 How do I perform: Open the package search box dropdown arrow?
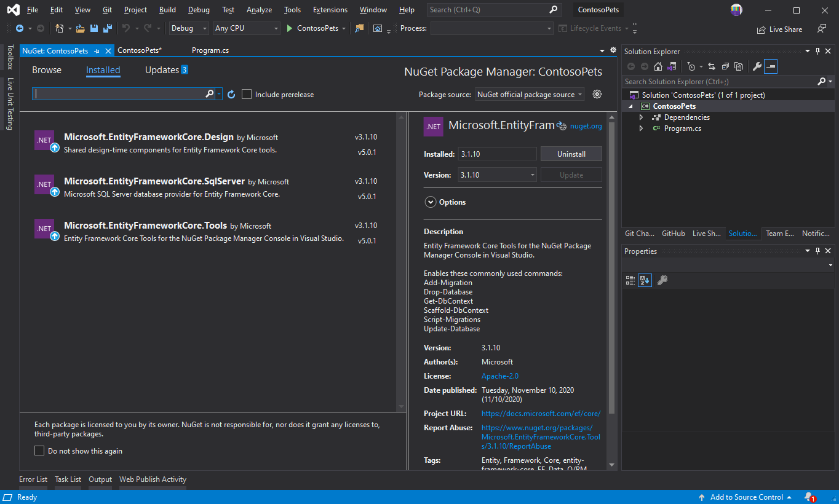coord(219,94)
